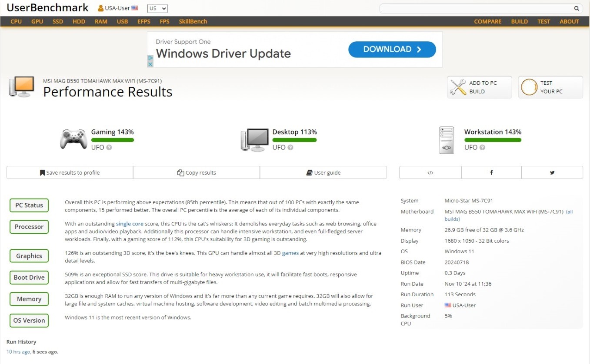Click the Test Your PC clock icon
The height and width of the screenshot is (364, 590).
(x=529, y=87)
